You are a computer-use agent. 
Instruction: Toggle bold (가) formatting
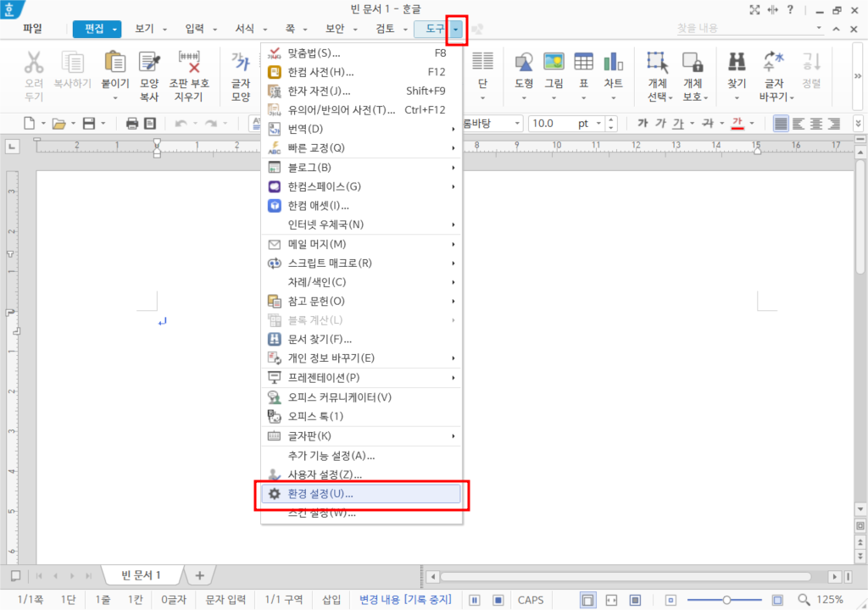tap(643, 124)
